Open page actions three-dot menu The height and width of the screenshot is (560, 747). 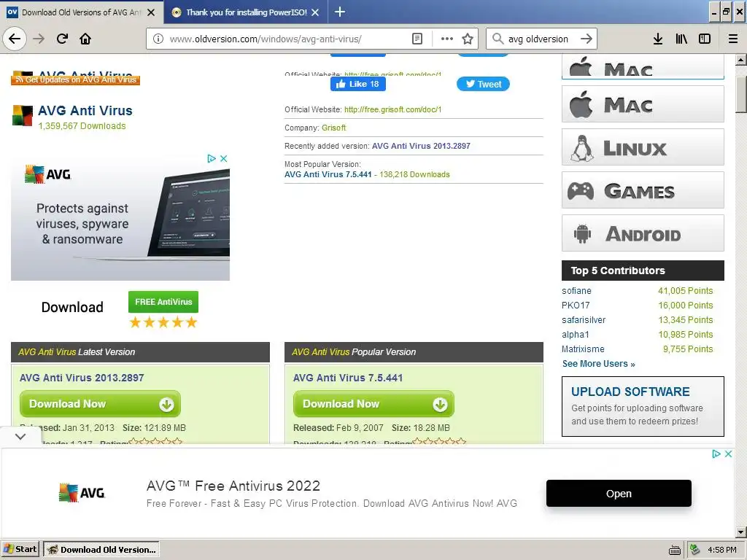point(447,39)
